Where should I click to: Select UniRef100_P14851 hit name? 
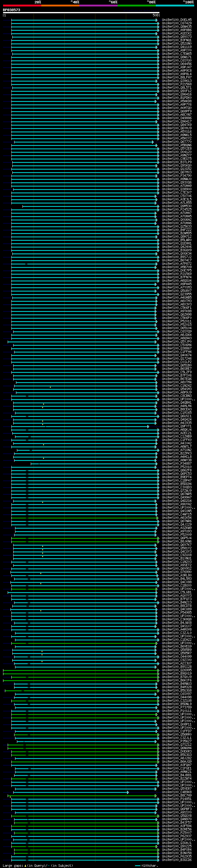point(177,799)
